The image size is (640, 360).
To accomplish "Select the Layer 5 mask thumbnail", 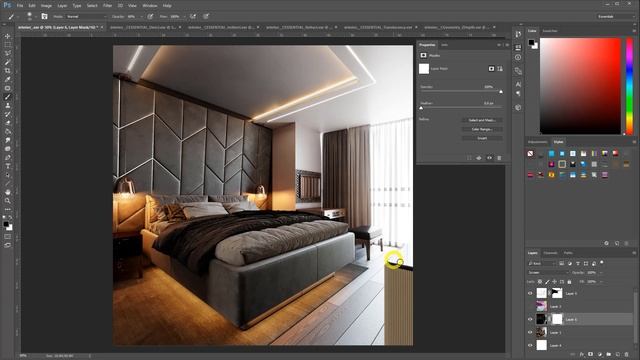I will point(557,319).
